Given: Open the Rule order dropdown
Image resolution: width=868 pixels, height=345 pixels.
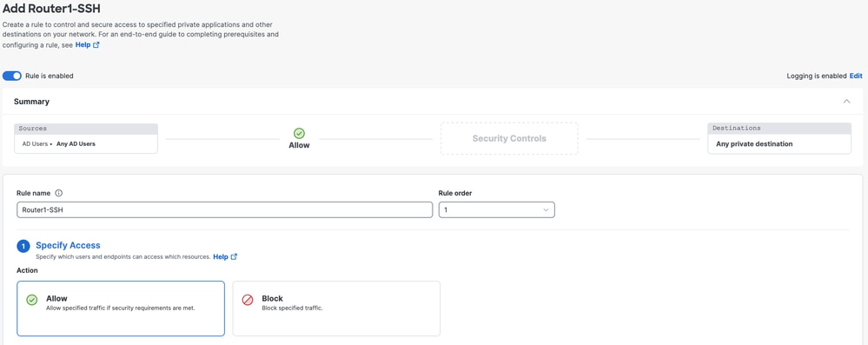Looking at the screenshot, I should tap(496, 210).
